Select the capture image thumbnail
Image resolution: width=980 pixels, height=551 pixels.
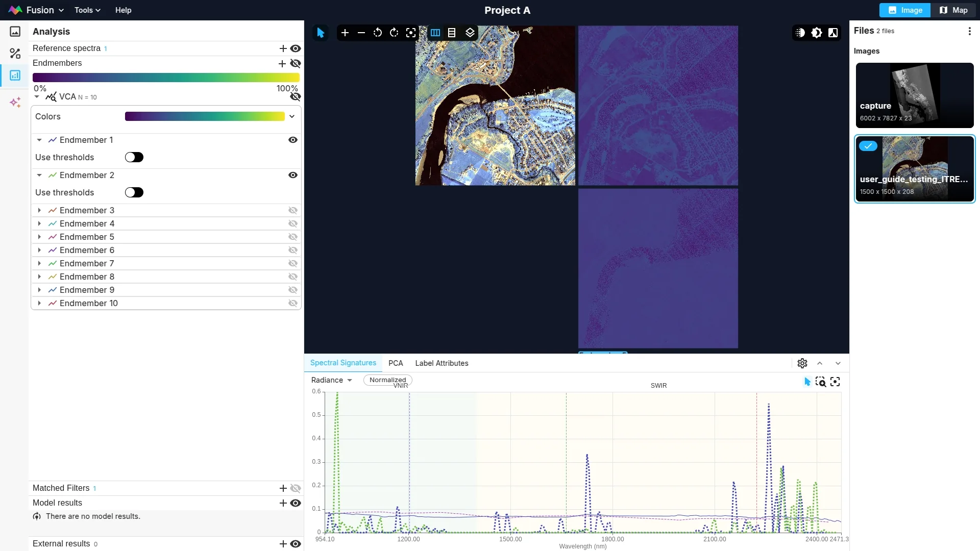[x=914, y=95]
